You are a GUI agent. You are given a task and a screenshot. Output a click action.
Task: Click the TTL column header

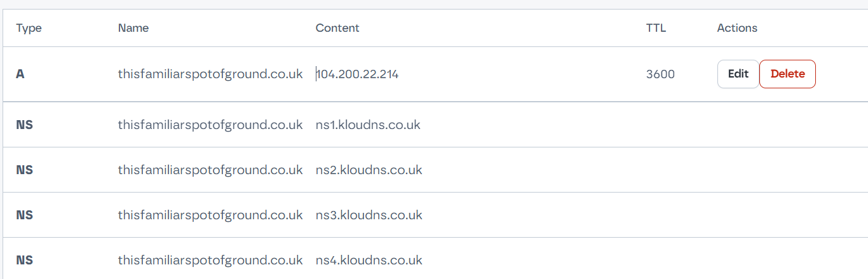pos(656,28)
